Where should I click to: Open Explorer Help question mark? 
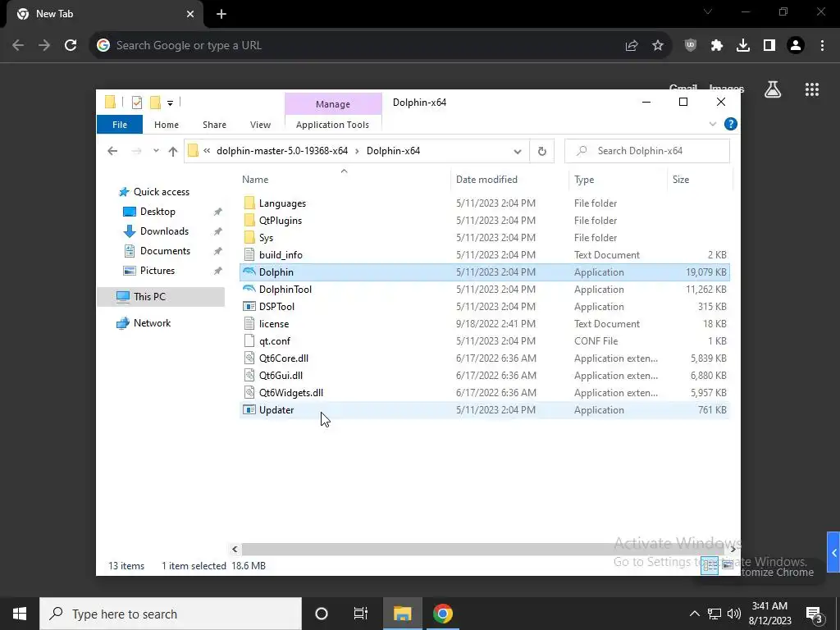tap(730, 125)
